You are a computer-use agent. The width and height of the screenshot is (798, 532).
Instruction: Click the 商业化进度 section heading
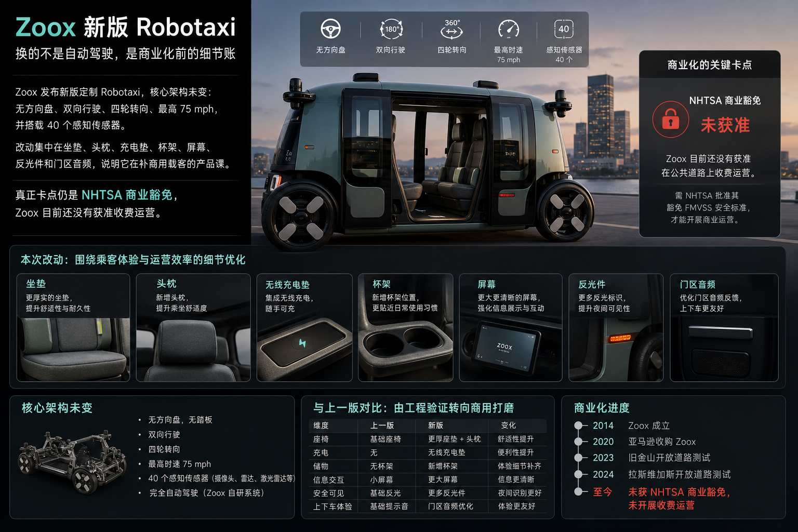[x=602, y=408]
